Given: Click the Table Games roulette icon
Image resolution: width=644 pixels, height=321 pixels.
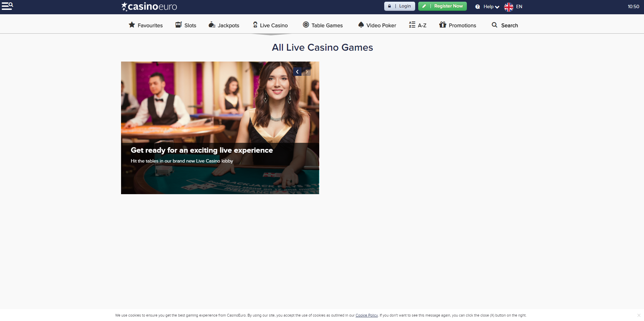Looking at the screenshot, I should click(306, 25).
